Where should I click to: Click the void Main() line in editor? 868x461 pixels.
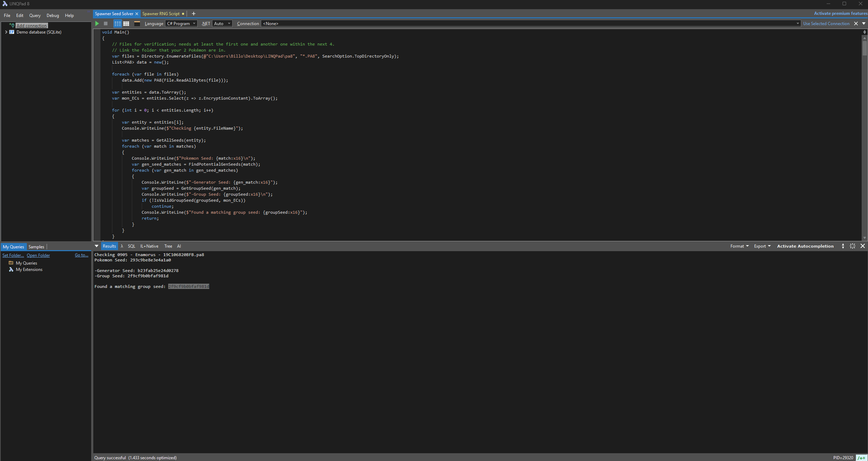point(116,32)
